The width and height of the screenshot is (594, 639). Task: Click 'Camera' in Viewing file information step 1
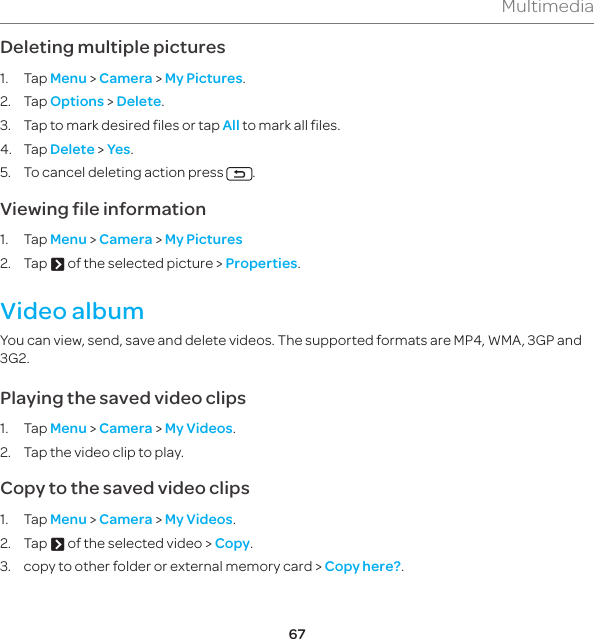pos(125,240)
